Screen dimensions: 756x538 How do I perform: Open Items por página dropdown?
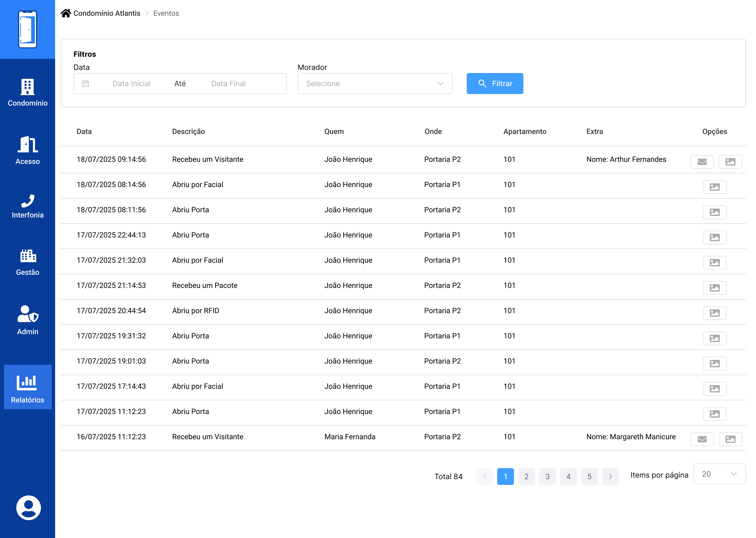coord(719,474)
